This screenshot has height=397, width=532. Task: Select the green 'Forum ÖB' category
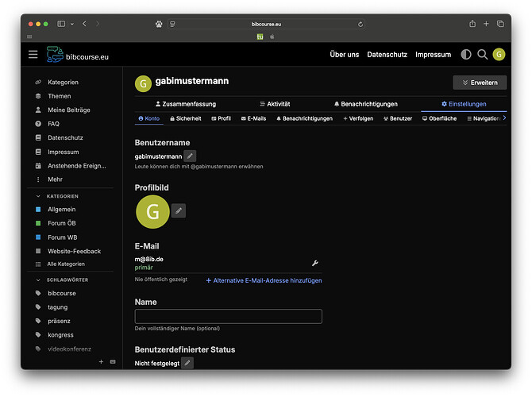(x=61, y=223)
